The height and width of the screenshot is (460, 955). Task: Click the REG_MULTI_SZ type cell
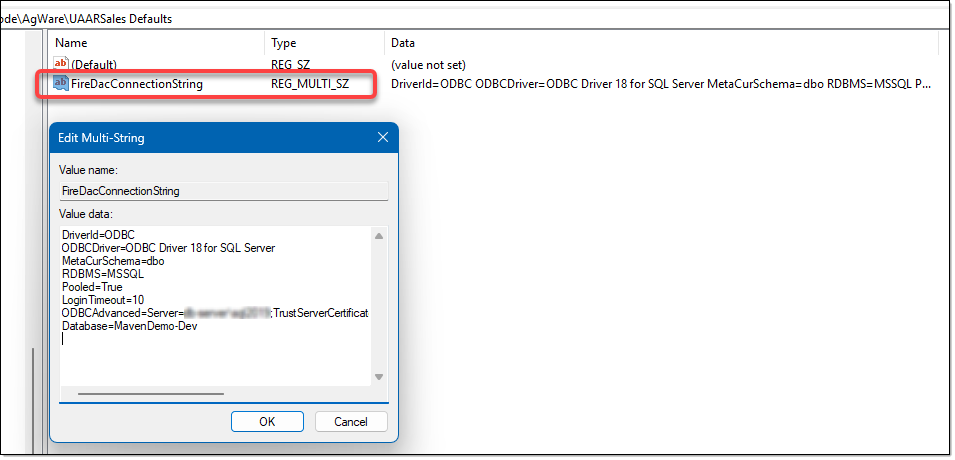pos(310,84)
